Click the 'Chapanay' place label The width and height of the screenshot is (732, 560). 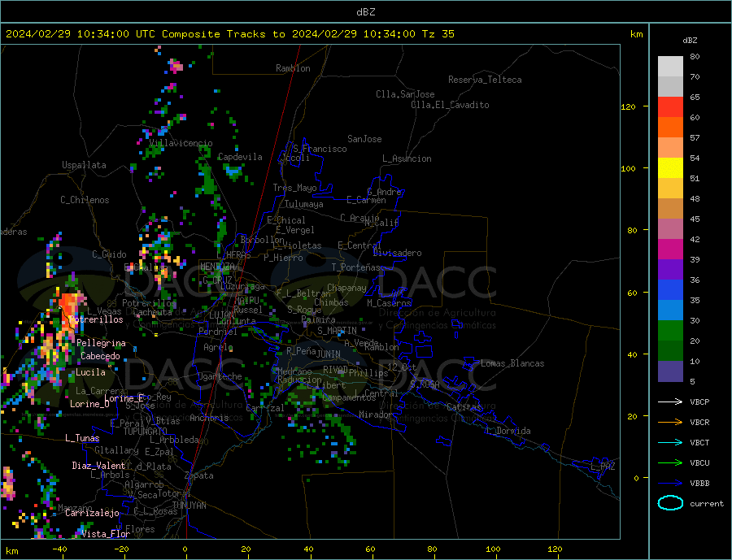tap(346, 288)
